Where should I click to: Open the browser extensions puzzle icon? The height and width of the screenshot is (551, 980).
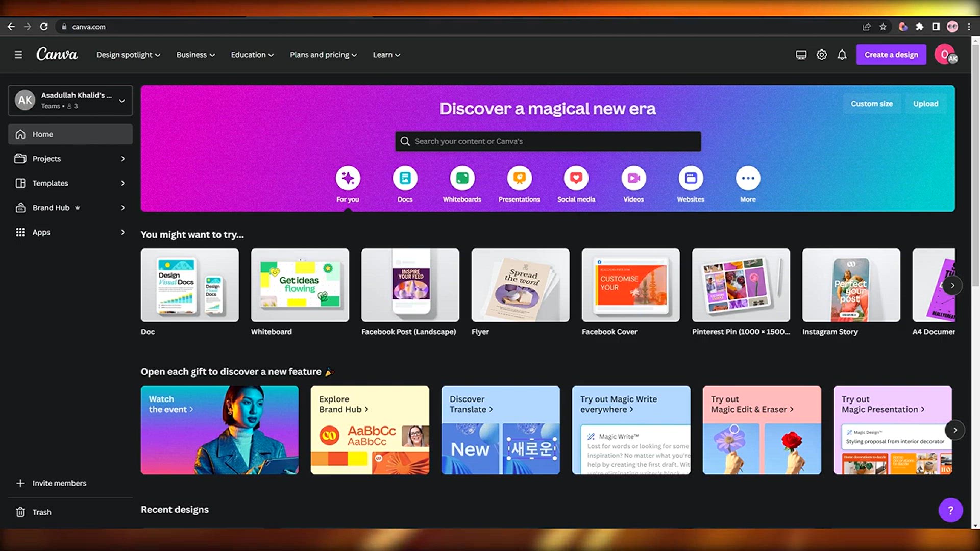920,27
